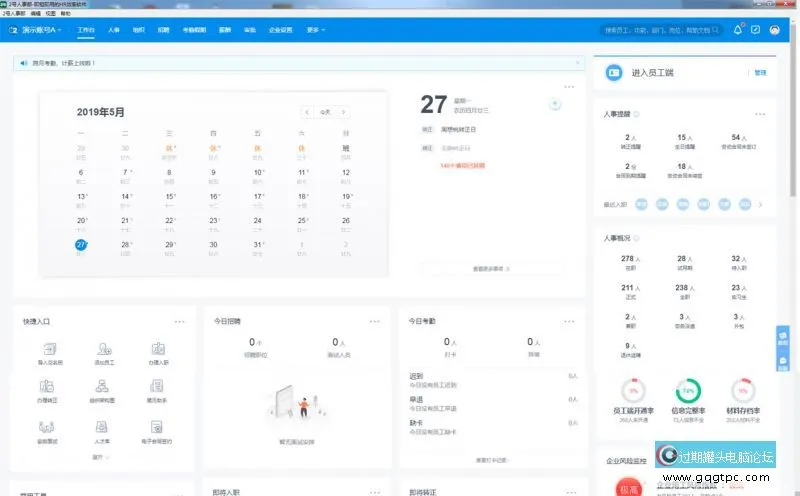Screen dimensions: 800x496
Task: Click the announcement speaker icon
Action: (x=23, y=63)
